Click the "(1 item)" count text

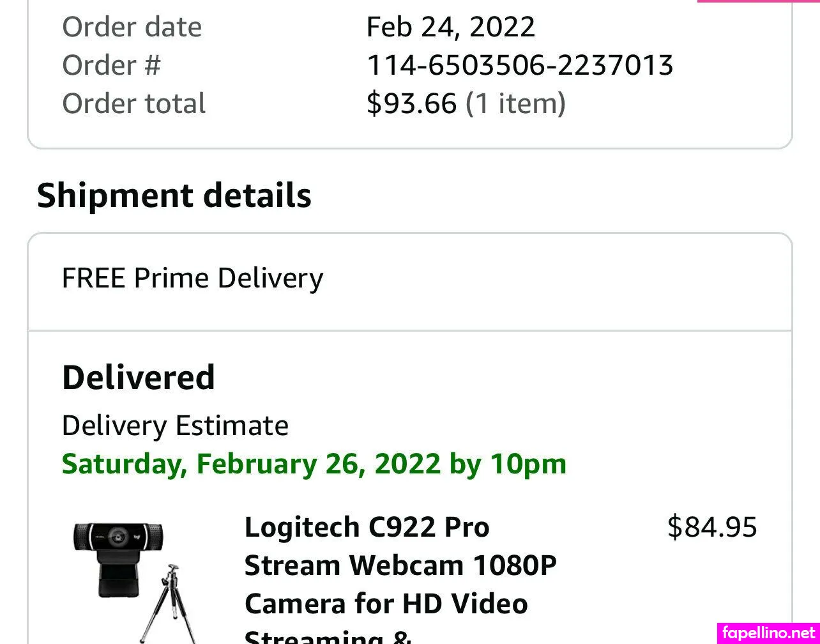(x=515, y=103)
